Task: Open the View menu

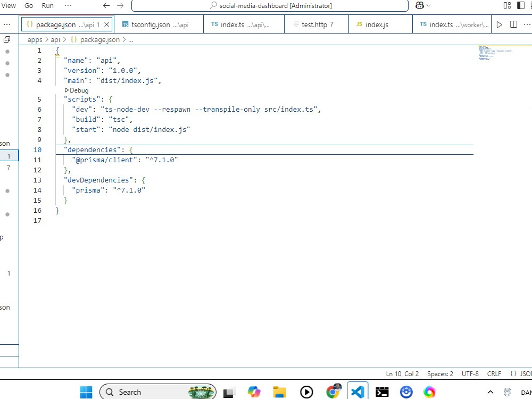Action: (8, 5)
